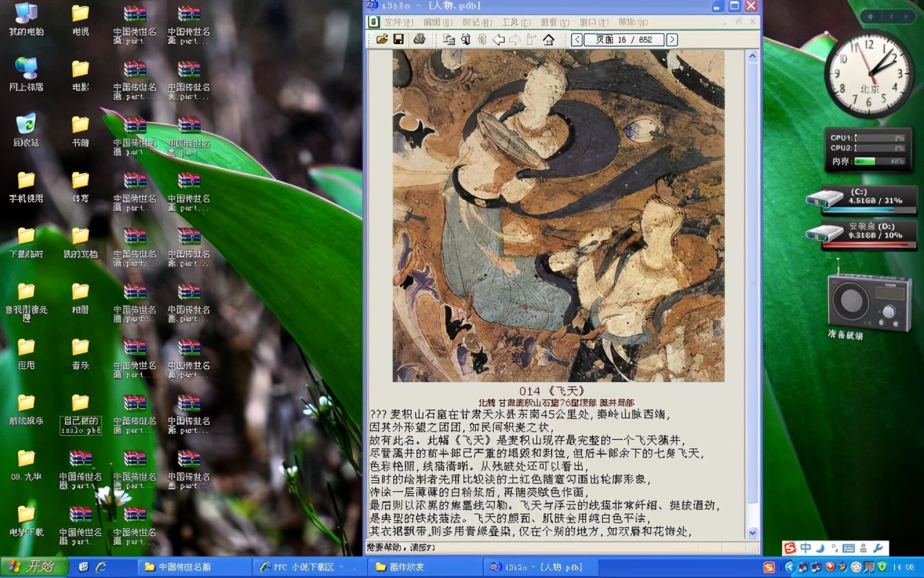The width and height of the screenshot is (924, 578).
Task: Select the 音乐 folder on desktop
Action: coord(81,353)
